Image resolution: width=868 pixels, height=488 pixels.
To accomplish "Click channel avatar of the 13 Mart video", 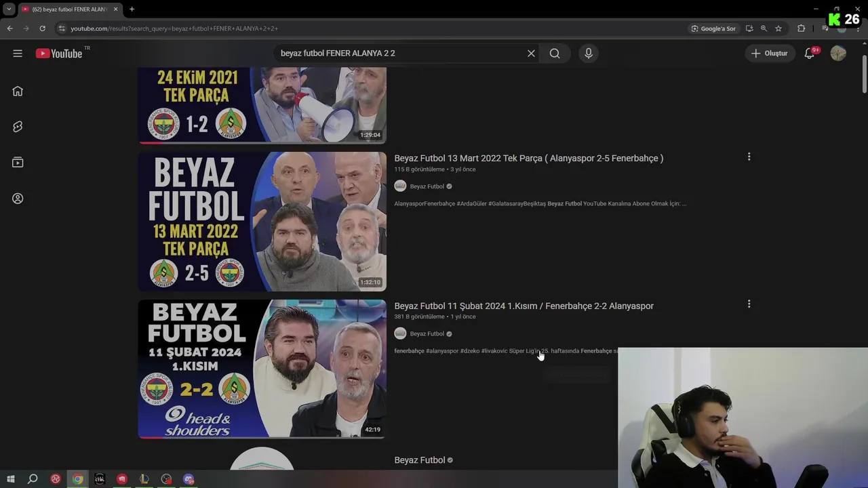I will point(400,186).
